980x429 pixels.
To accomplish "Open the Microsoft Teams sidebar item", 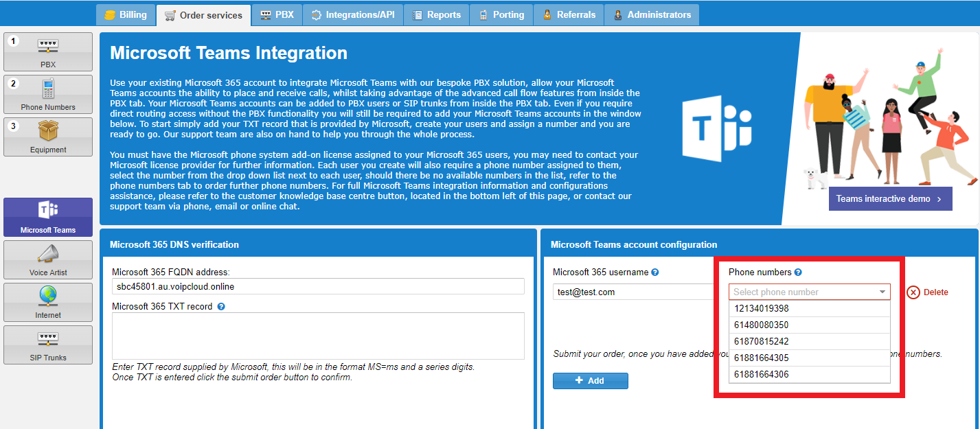I will pos(48,217).
